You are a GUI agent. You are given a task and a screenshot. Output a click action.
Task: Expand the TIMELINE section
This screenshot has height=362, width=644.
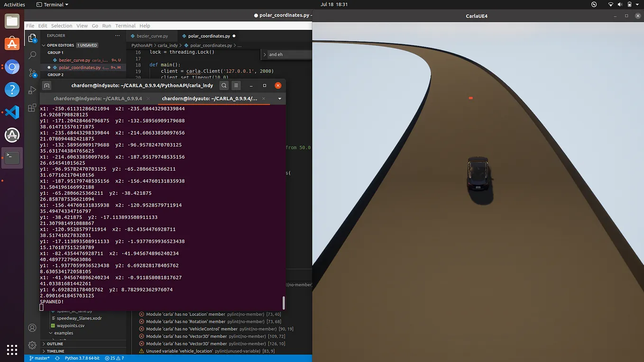point(44,351)
